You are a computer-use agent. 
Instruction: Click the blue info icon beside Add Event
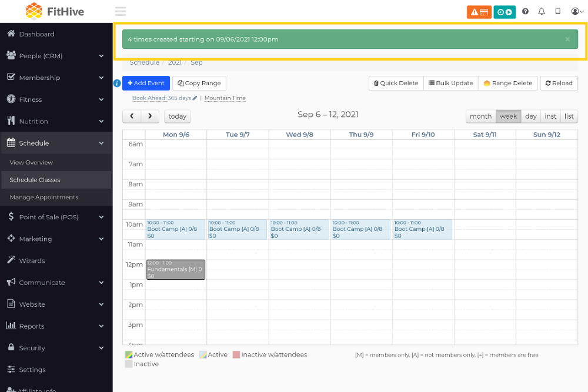point(117,83)
